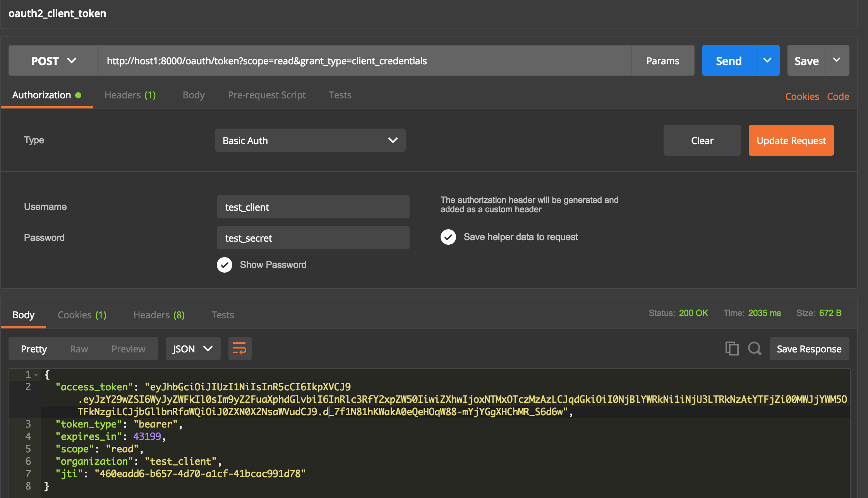Switch to the Raw response view
Viewport: 868px width, 498px height.
point(79,349)
